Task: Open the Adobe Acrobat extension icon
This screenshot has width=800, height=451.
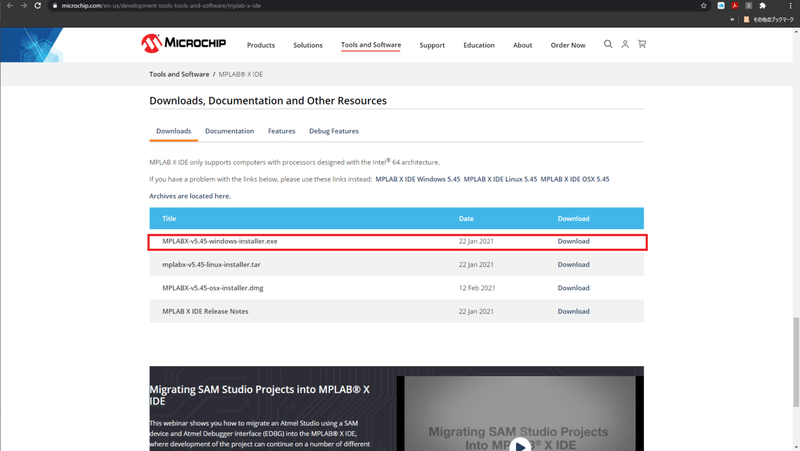Action: point(735,6)
